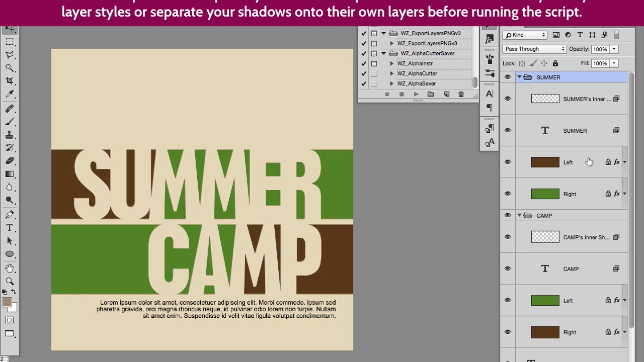Select the Horizontal Type tool
The image size is (644, 362).
click(x=10, y=228)
